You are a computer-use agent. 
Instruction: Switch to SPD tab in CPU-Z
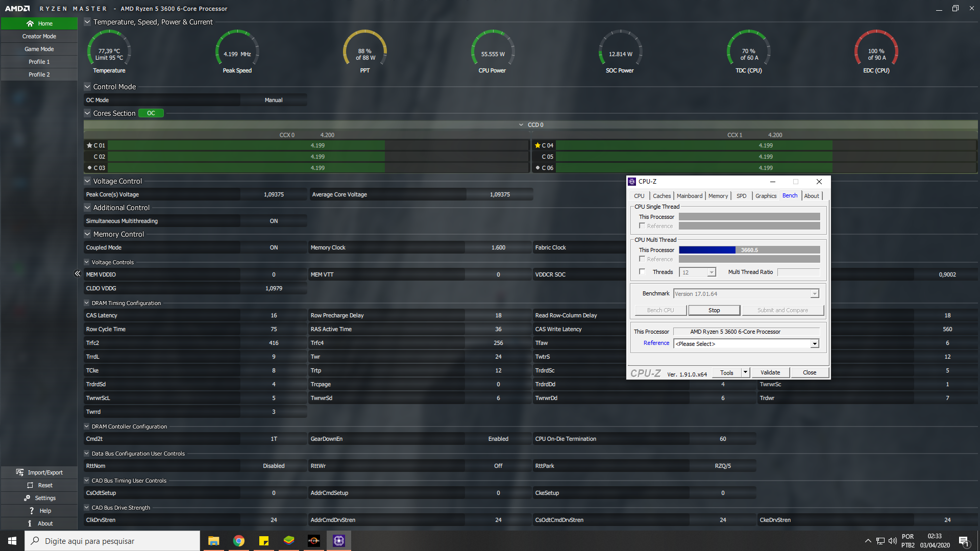pos(742,196)
